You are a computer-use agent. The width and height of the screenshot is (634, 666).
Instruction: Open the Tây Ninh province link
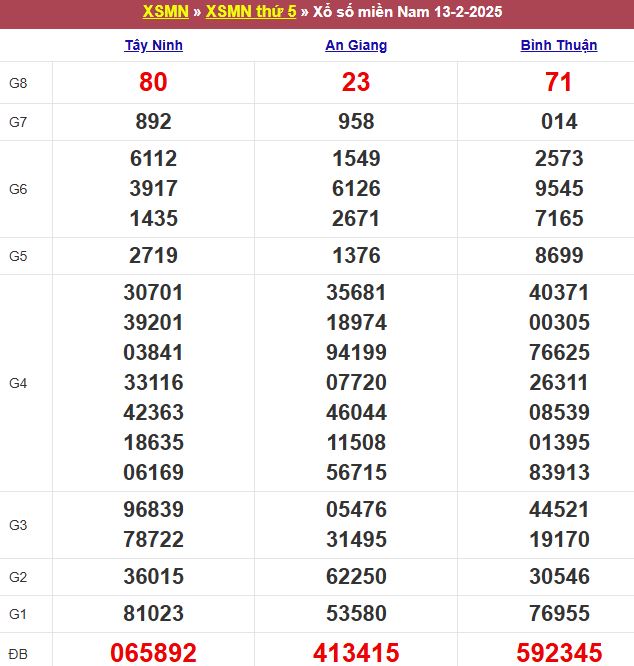tap(154, 45)
